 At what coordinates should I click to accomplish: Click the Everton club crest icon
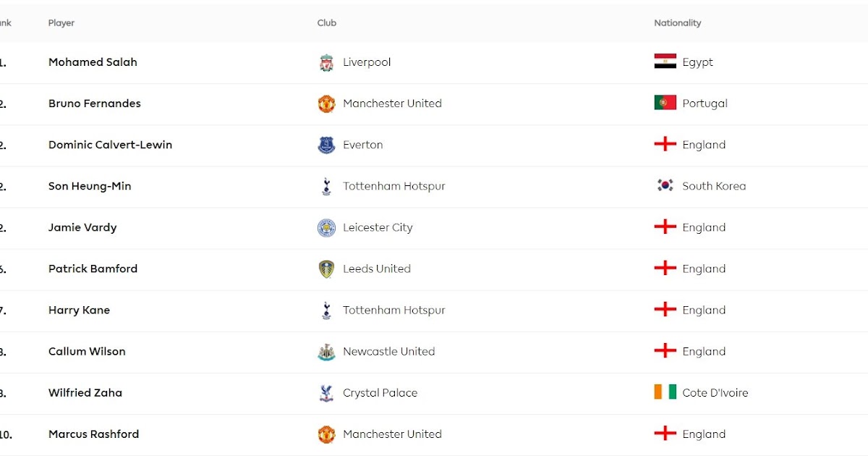click(x=326, y=145)
